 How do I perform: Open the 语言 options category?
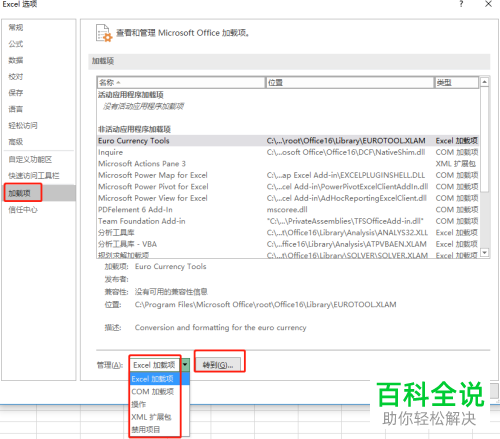[x=16, y=109]
